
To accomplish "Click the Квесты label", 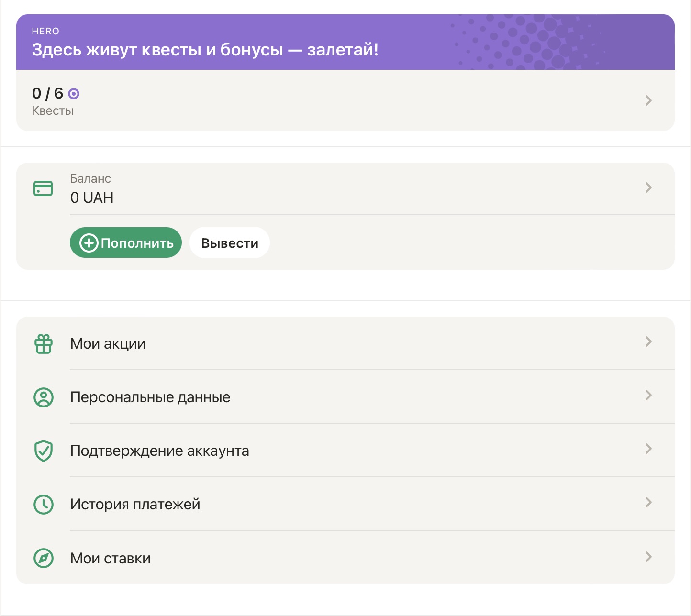I will [x=53, y=111].
